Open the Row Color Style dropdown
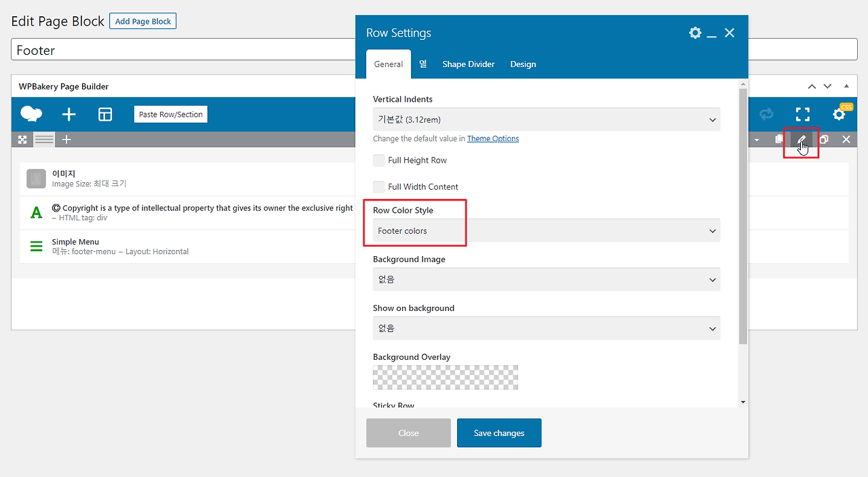Screen dimensions: 868x477 tap(547, 230)
